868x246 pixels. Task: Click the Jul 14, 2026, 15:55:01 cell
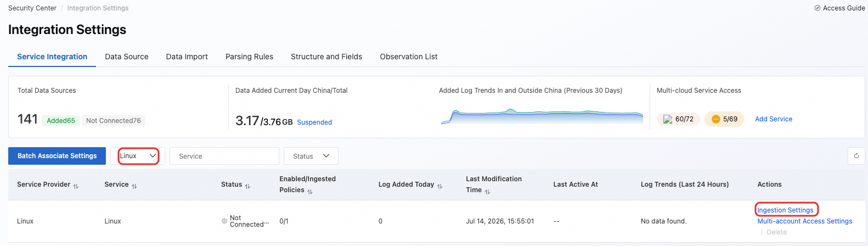500,221
